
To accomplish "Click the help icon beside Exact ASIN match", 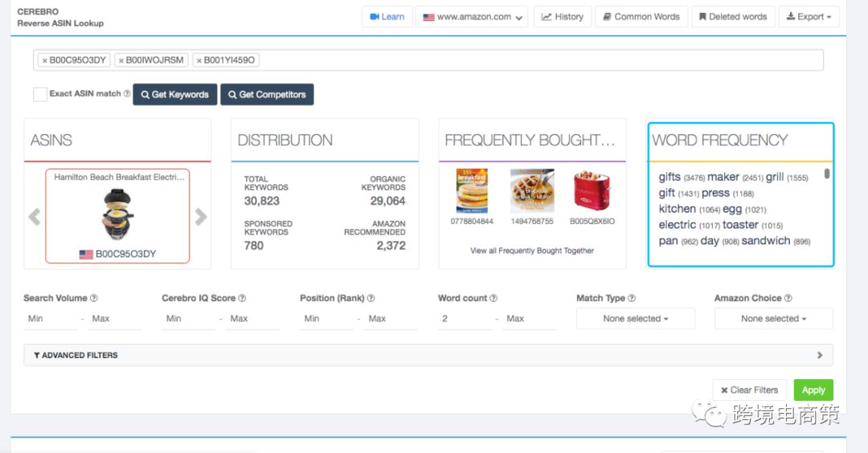I will point(127,94).
